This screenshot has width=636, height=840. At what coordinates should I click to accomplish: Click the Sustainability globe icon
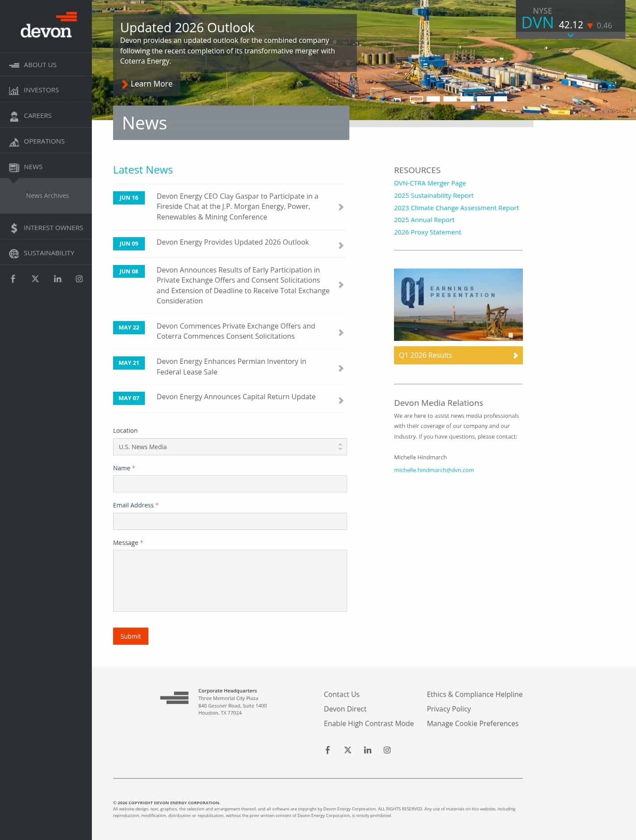(14, 254)
